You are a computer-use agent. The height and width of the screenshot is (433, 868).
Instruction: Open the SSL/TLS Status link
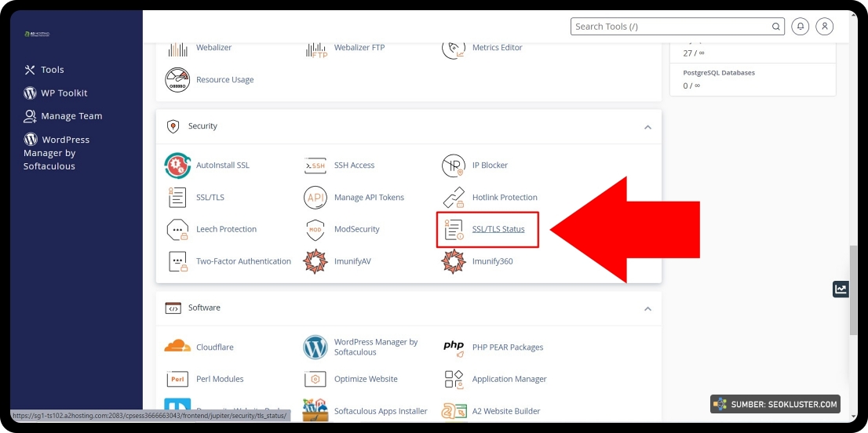point(498,229)
